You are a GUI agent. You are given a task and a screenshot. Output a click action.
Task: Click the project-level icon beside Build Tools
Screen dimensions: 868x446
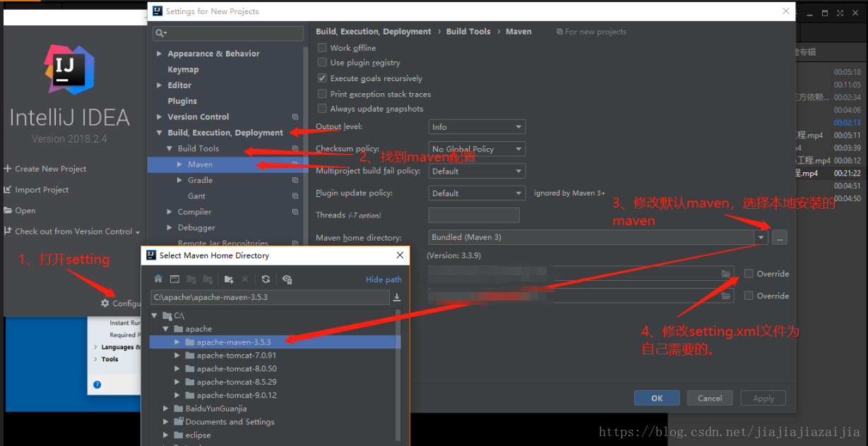(295, 149)
